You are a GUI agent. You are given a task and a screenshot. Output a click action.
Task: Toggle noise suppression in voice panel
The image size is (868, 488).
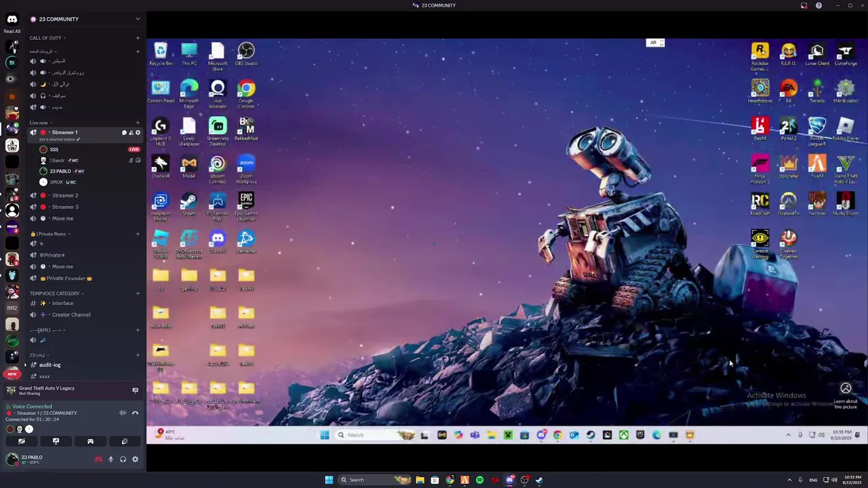click(x=123, y=413)
